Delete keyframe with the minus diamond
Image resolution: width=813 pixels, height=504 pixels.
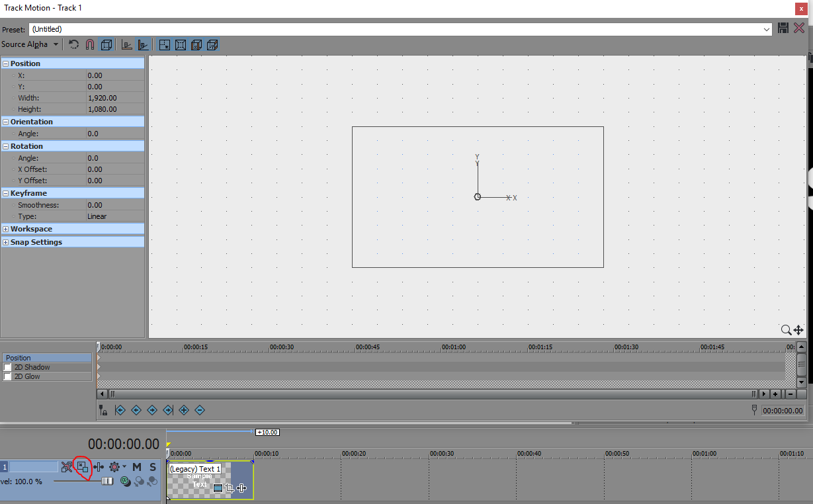200,410
